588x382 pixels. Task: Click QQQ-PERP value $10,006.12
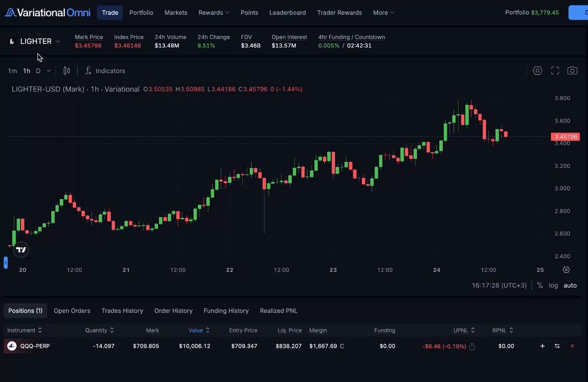[195, 346]
